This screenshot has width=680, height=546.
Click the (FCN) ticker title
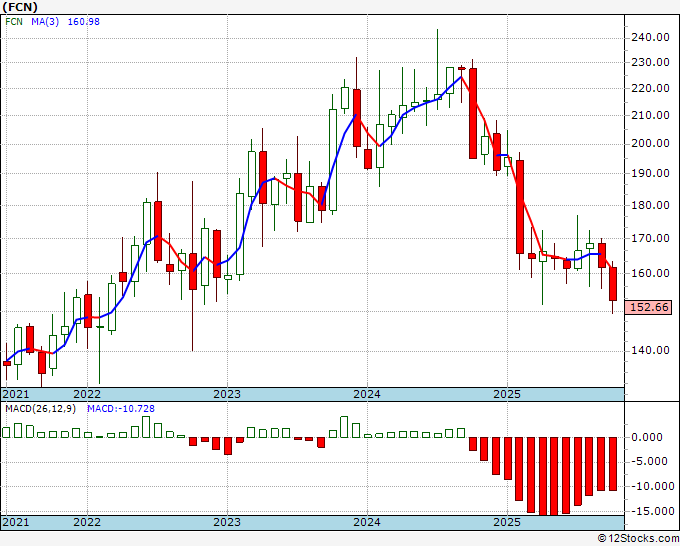tap(22, 8)
